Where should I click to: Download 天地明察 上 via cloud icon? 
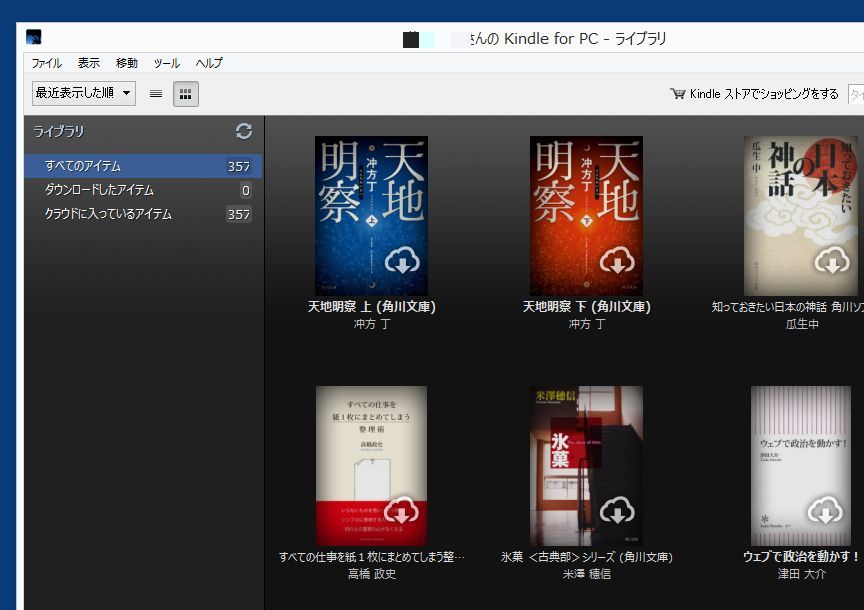(402, 261)
